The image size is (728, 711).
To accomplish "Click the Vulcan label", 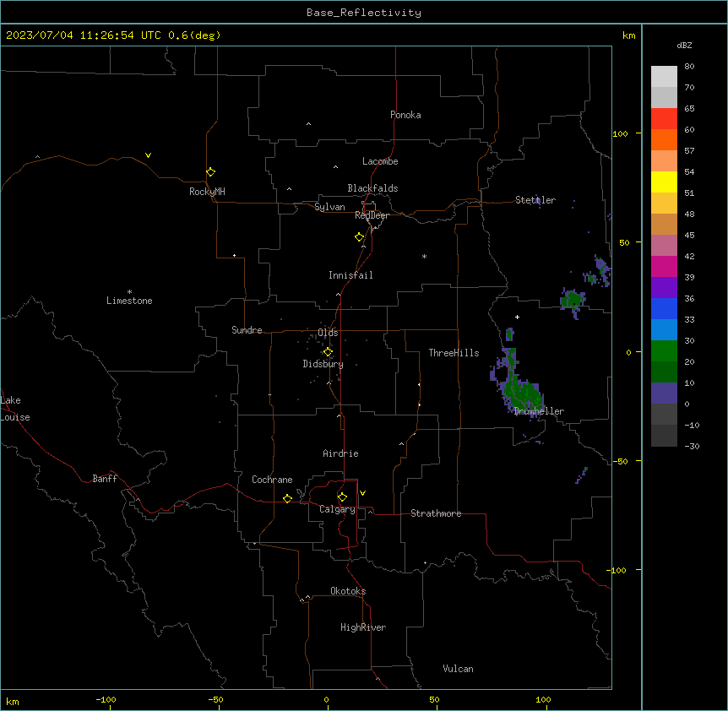I will [459, 669].
